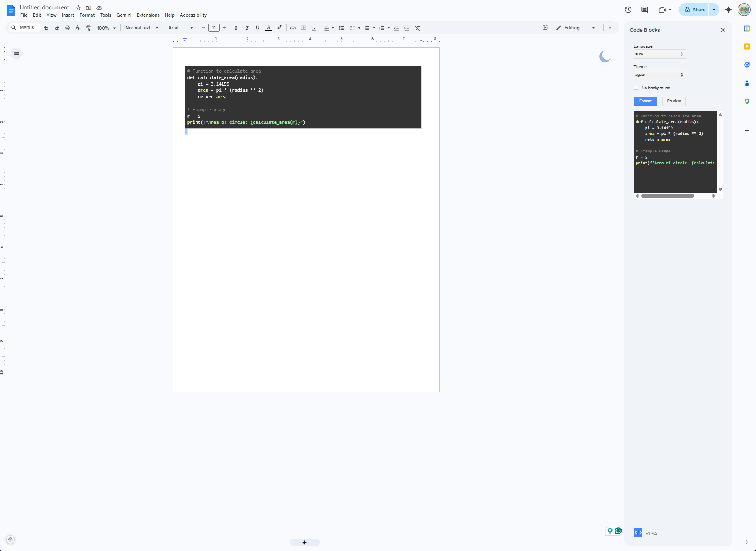Open the Extensions menu

[148, 15]
